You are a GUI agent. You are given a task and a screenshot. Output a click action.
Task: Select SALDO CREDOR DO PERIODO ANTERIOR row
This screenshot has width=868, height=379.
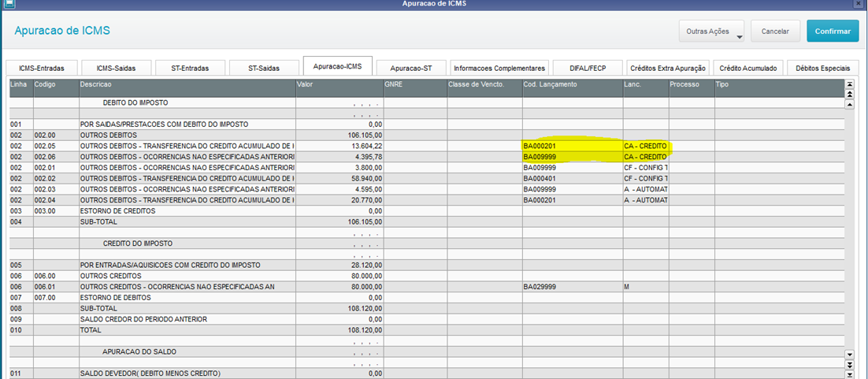tap(427, 319)
